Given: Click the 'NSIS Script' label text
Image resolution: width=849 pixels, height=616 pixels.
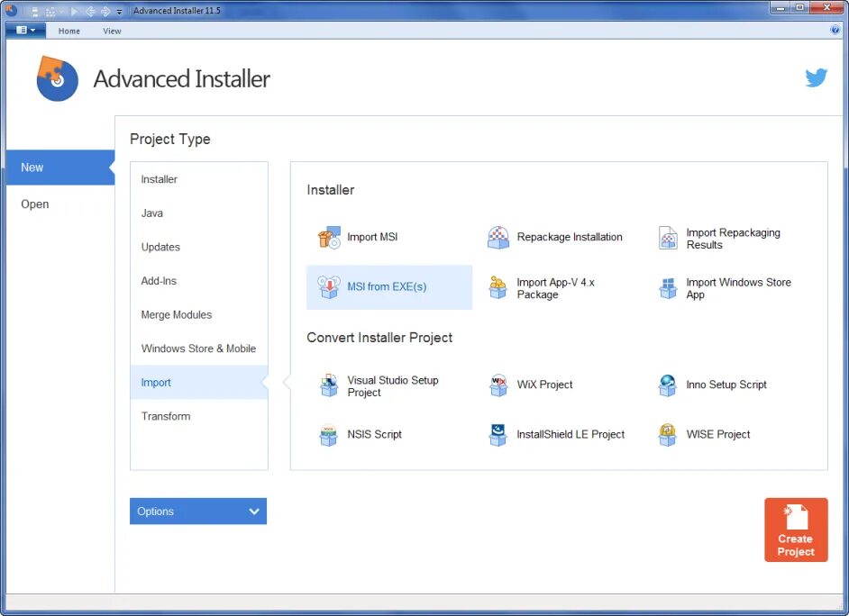Looking at the screenshot, I should click(374, 434).
